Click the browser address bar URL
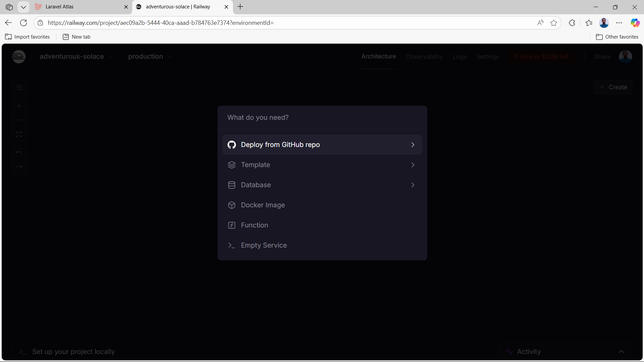Viewport: 644px width, 362px height. pos(161,23)
